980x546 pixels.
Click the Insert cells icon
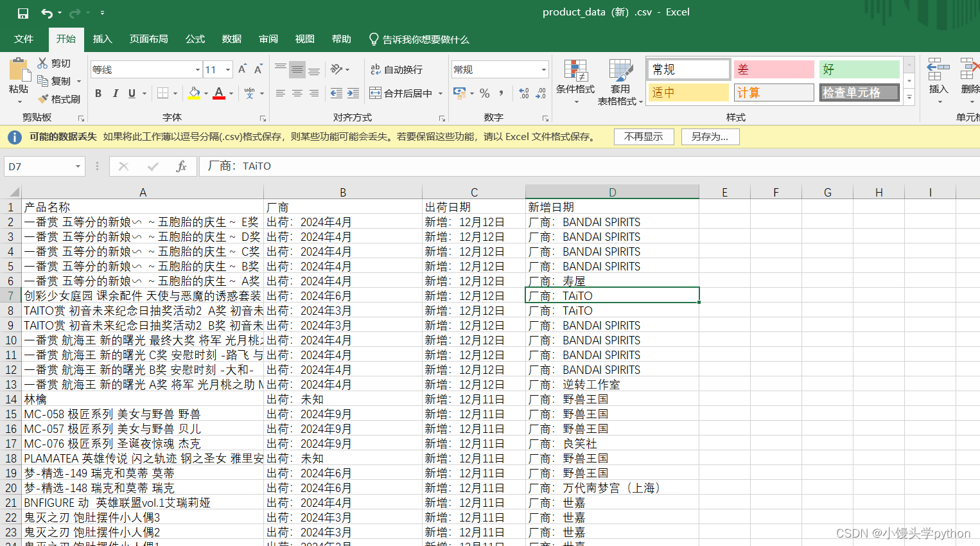click(938, 69)
